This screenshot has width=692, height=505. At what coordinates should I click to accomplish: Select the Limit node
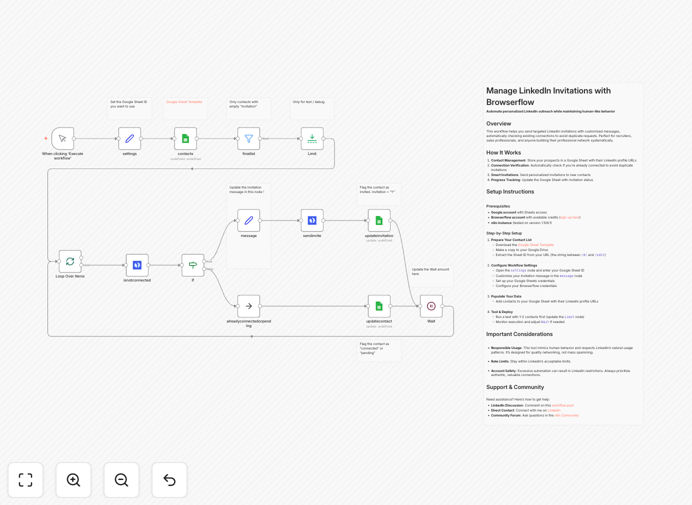pyautogui.click(x=312, y=139)
